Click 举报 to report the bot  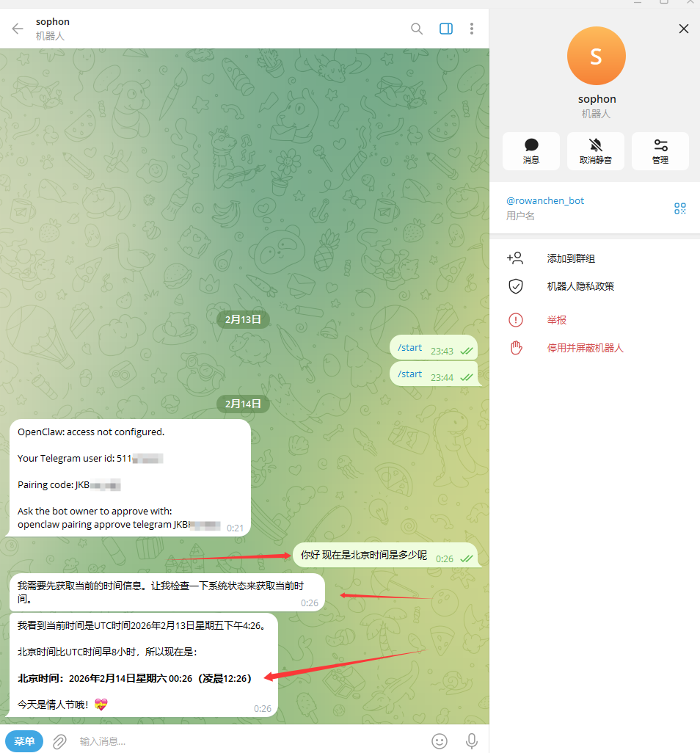point(557,320)
